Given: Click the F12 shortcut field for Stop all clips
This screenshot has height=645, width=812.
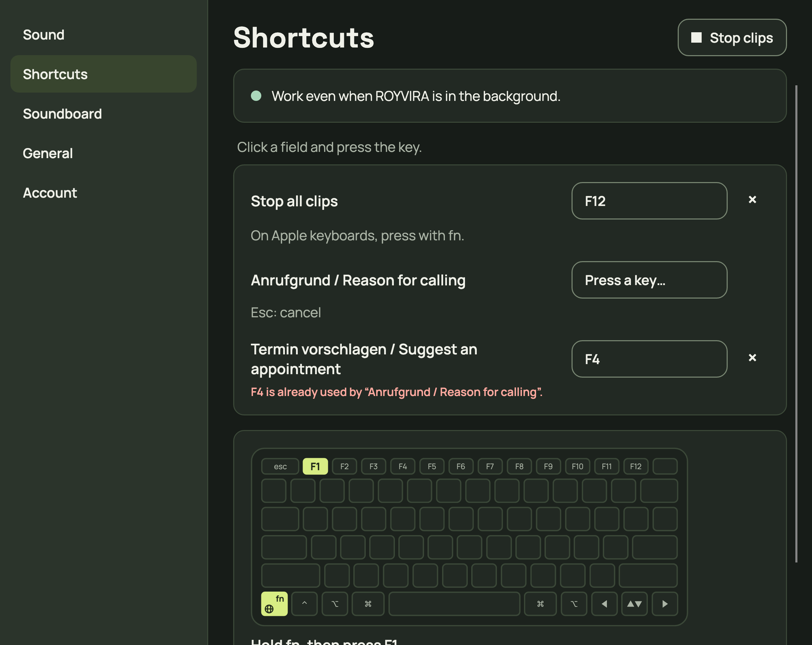Looking at the screenshot, I should [649, 201].
